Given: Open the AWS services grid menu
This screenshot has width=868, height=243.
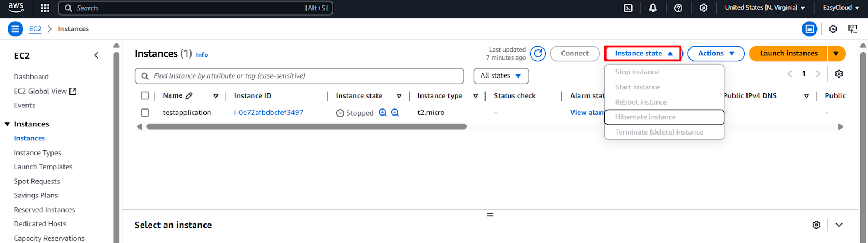Looking at the screenshot, I should click(46, 8).
